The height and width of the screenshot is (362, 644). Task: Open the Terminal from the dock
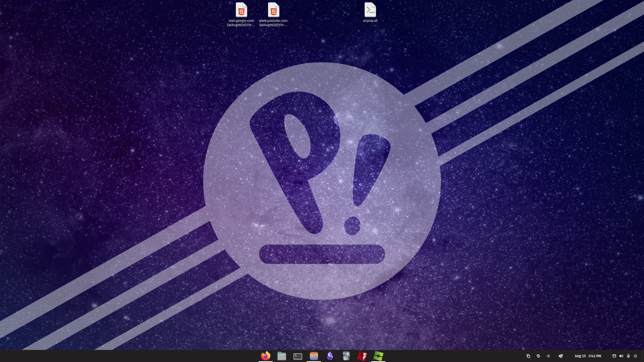coord(298,356)
